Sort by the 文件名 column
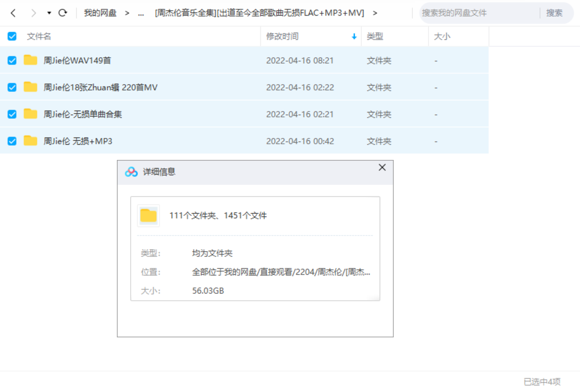The width and height of the screenshot is (580, 392). (39, 36)
